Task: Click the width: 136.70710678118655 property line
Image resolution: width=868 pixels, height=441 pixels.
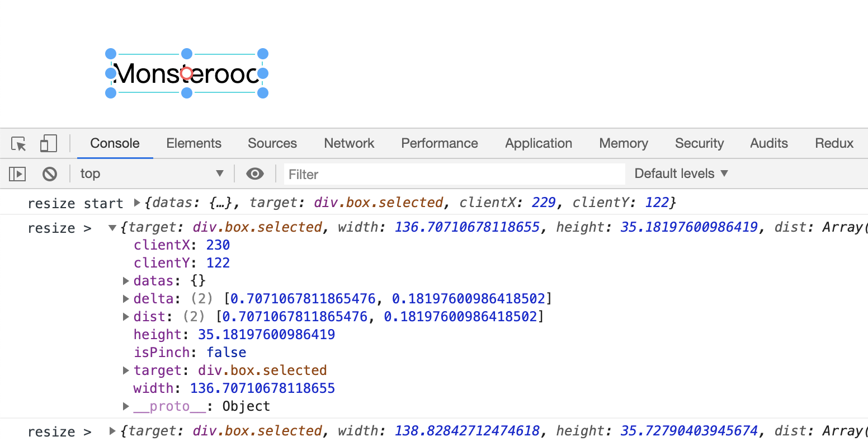Action: (x=234, y=388)
